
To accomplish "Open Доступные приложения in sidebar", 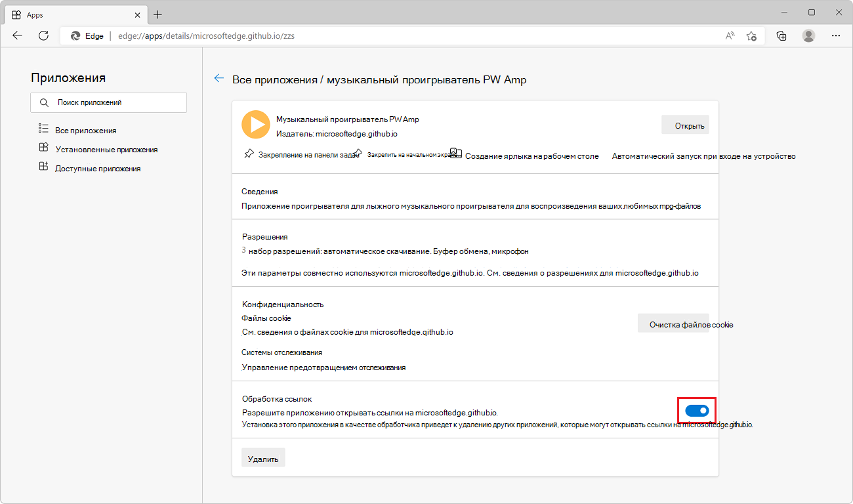I will [x=98, y=168].
